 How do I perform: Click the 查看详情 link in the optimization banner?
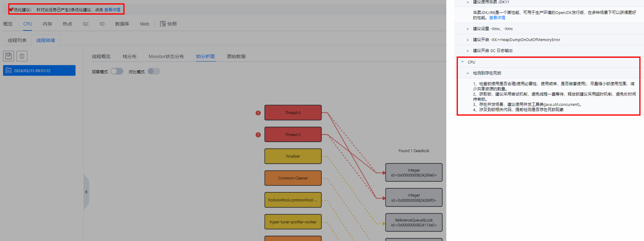[112, 10]
